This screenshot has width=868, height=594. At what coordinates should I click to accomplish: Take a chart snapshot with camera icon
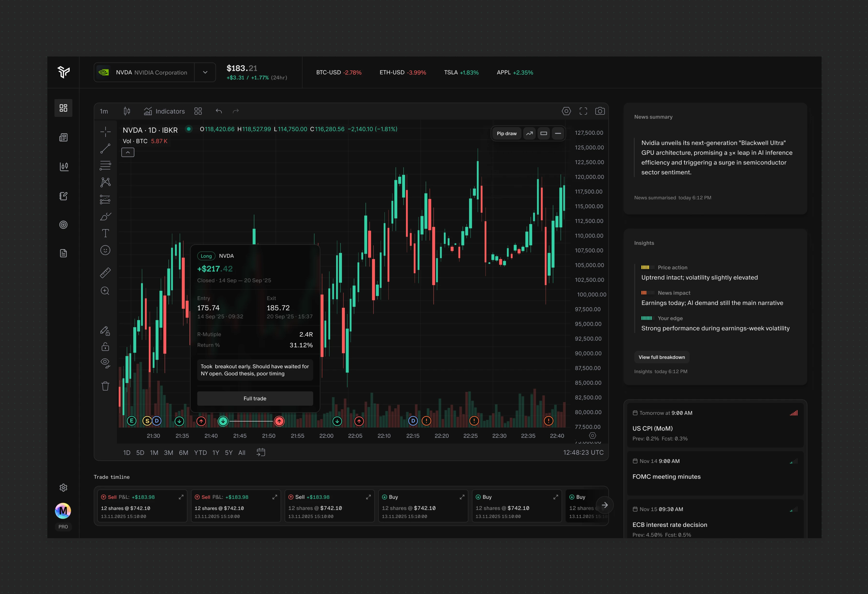pos(600,111)
